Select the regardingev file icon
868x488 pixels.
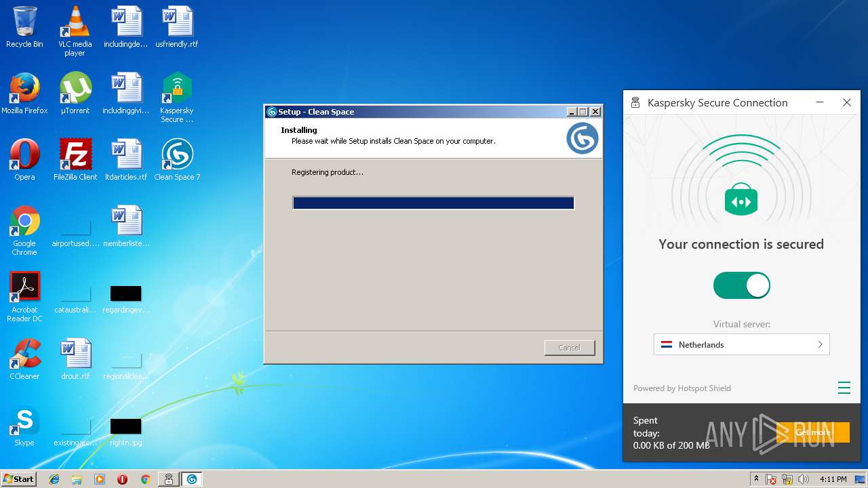pos(126,298)
